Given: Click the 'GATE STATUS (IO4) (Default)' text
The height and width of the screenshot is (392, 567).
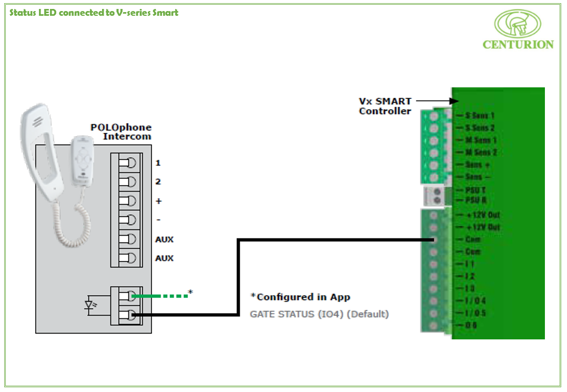Looking at the screenshot, I should pos(319,314).
